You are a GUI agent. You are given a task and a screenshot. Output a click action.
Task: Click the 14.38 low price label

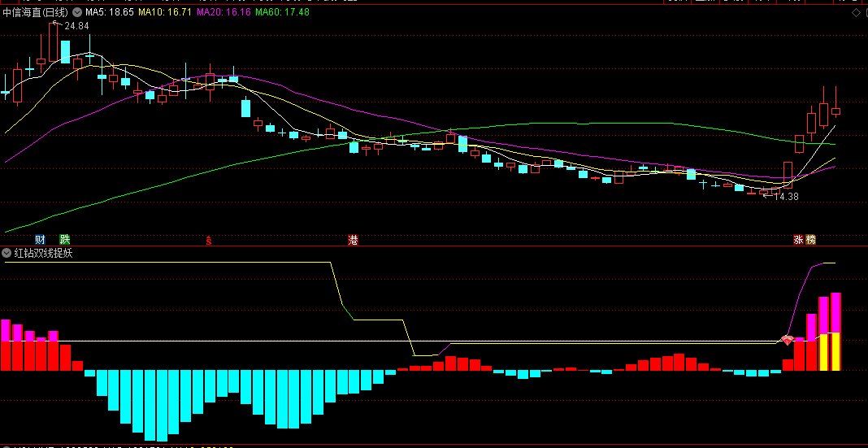[x=786, y=196]
